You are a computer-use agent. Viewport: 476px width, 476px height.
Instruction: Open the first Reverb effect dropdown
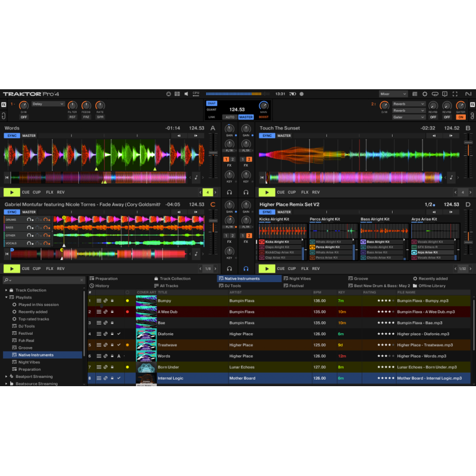click(409, 104)
